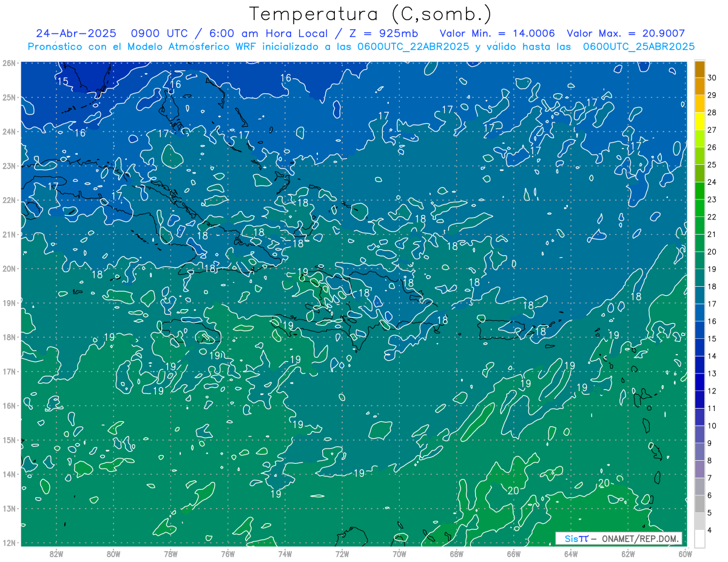The width and height of the screenshot is (728, 562).
Task: Click the "62W" longitude axis label
Action: point(628,553)
